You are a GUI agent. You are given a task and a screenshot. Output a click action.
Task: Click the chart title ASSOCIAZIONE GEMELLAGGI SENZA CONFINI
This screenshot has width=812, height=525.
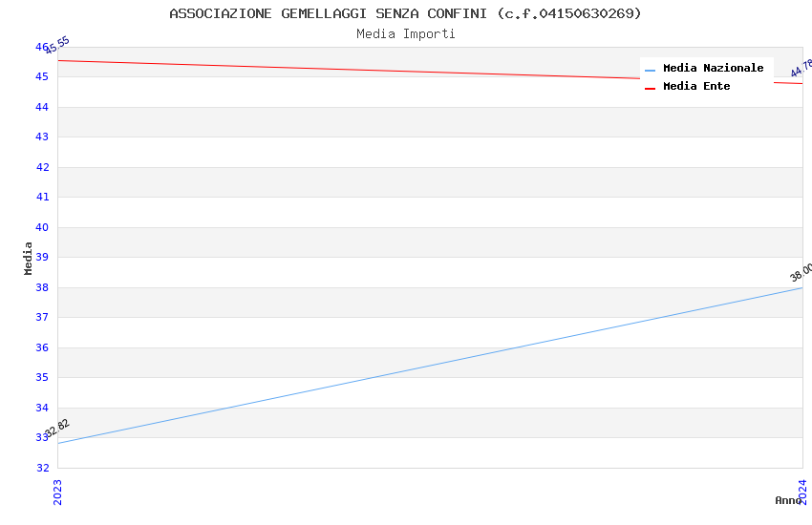tap(405, 13)
